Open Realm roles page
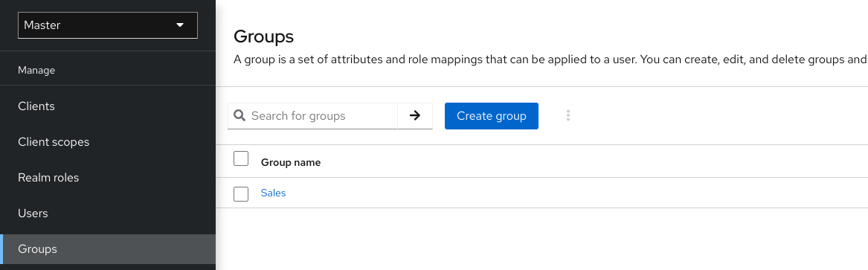Viewport: 868px width, 270px height. [x=108, y=178]
